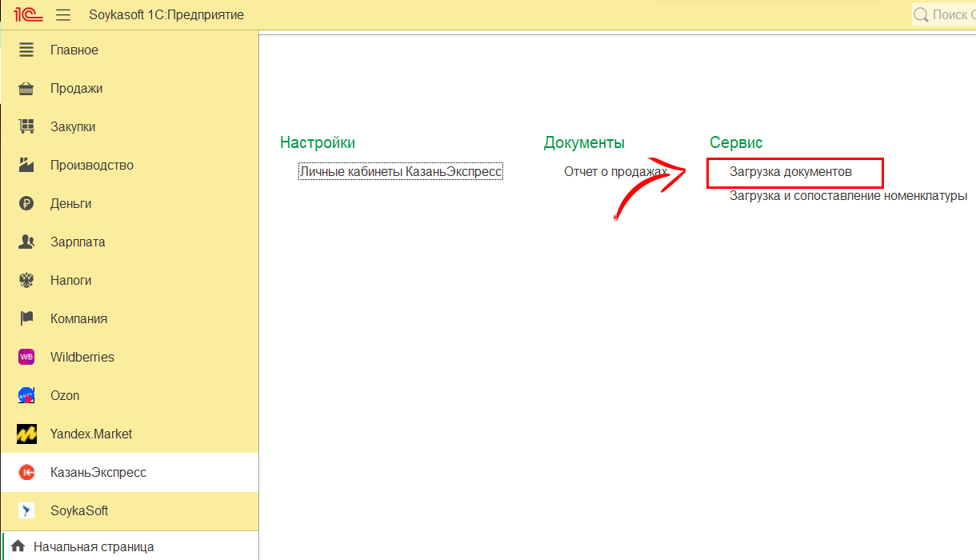Viewport: 976px width, 560px height.
Task: Click the Документы group heading
Action: 584,143
